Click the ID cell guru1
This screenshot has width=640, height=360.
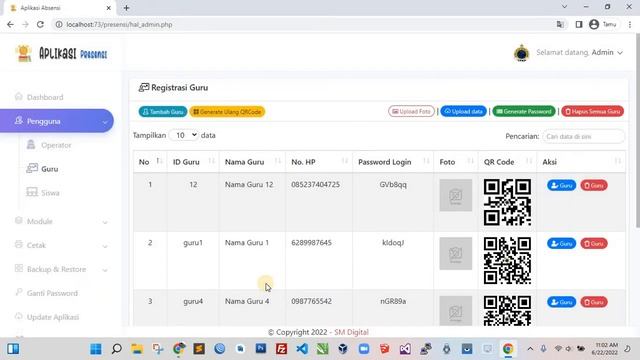[x=193, y=242]
